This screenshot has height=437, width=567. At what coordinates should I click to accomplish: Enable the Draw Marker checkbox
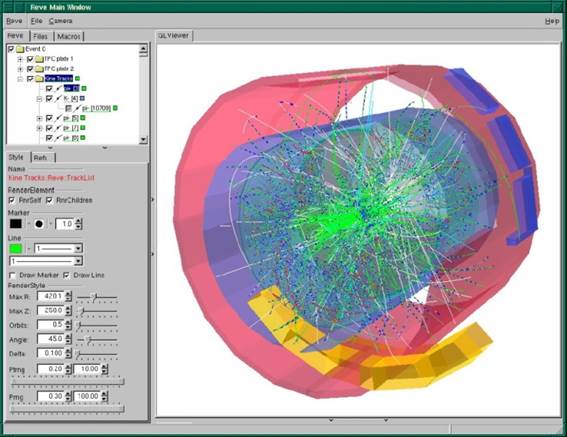point(12,275)
